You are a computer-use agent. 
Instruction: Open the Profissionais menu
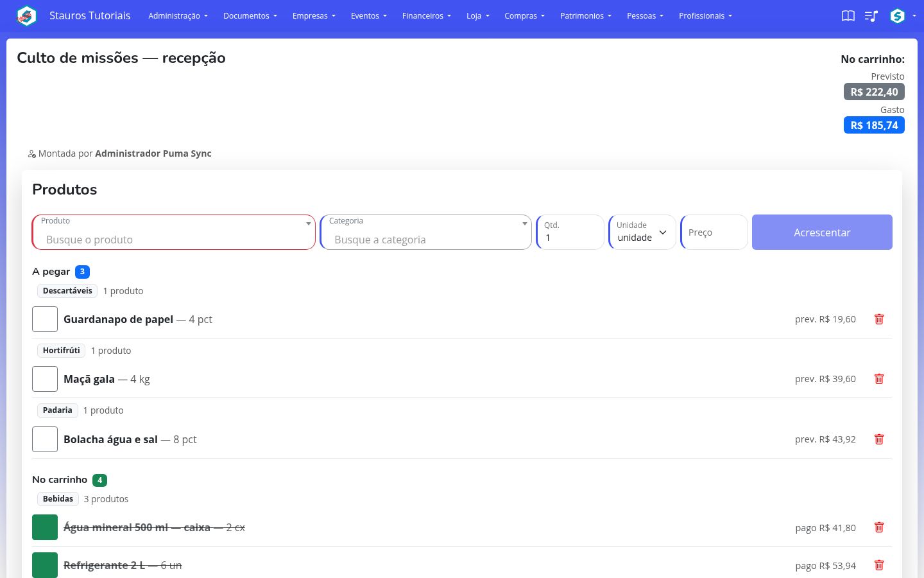705,16
